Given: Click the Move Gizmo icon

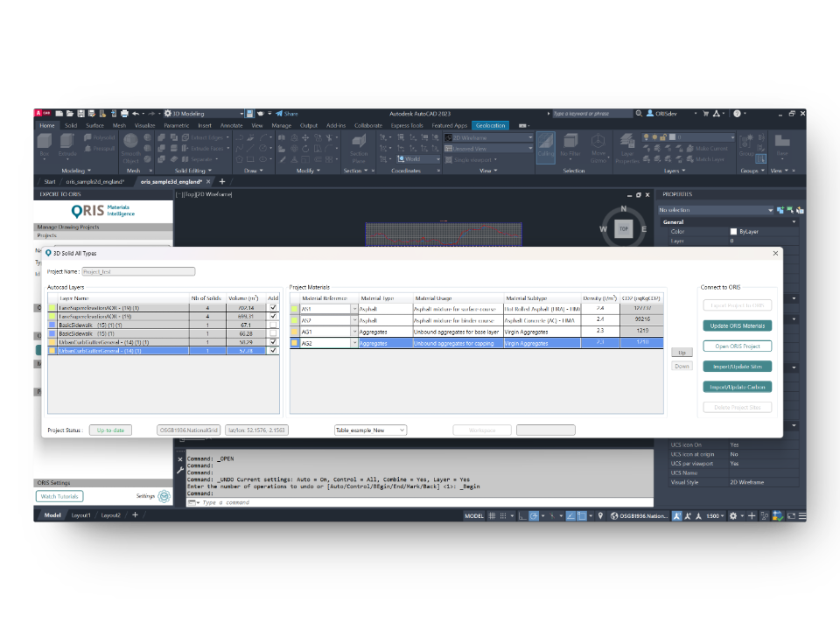Looking at the screenshot, I should (x=598, y=145).
